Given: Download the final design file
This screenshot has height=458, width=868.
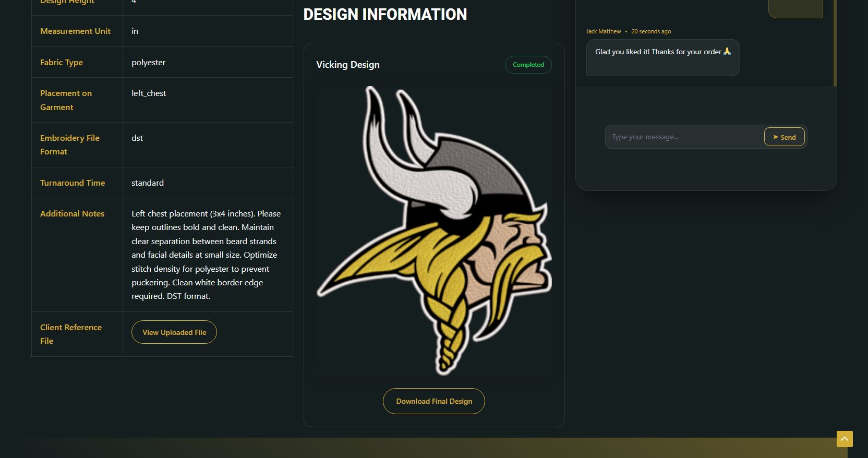Looking at the screenshot, I should click(433, 401).
